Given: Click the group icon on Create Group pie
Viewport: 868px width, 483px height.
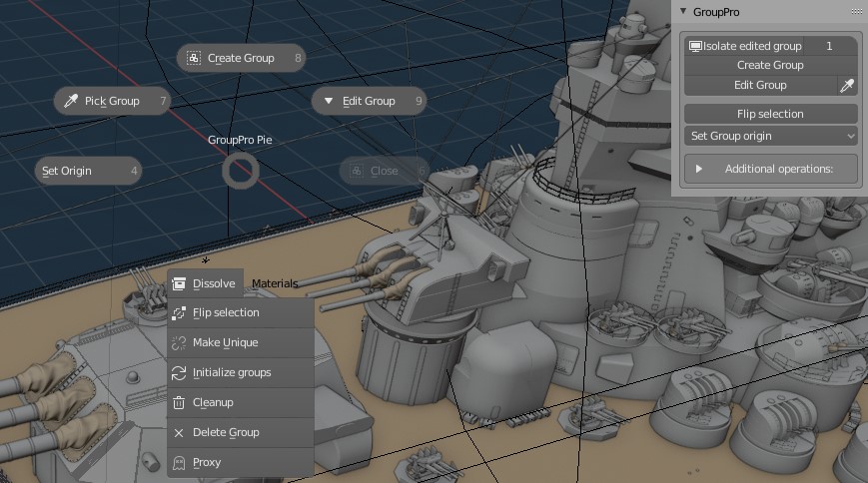Looking at the screenshot, I should coord(193,58).
